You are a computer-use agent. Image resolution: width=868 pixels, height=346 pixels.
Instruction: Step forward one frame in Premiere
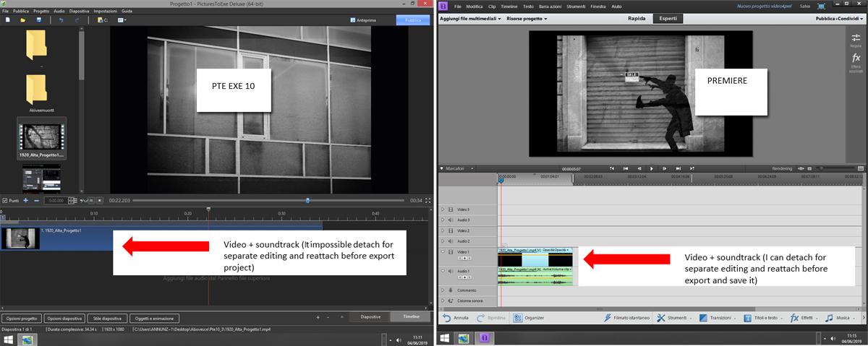click(x=665, y=168)
